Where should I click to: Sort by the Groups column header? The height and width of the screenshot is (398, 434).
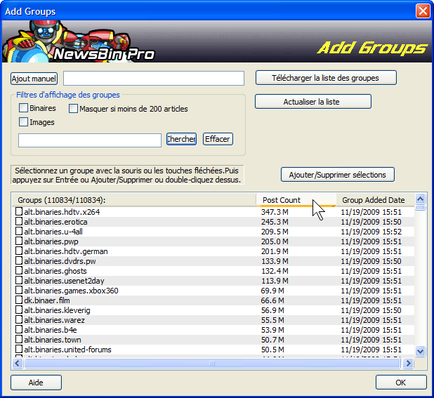134,200
